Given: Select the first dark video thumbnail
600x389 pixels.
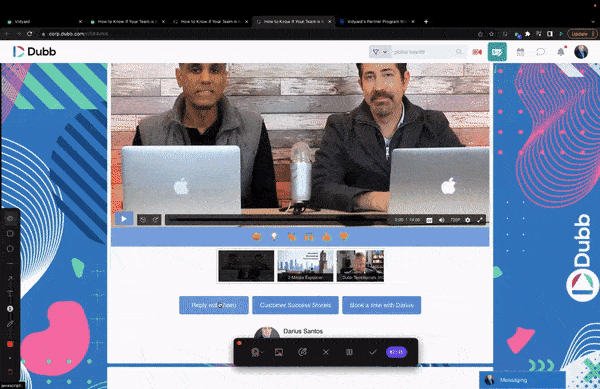Looking at the screenshot, I should click(x=246, y=266).
